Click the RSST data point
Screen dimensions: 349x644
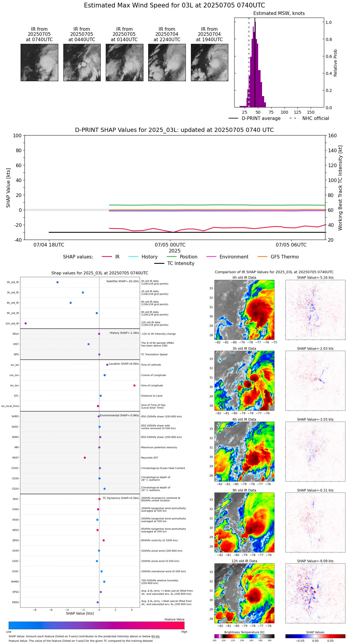[85, 457]
